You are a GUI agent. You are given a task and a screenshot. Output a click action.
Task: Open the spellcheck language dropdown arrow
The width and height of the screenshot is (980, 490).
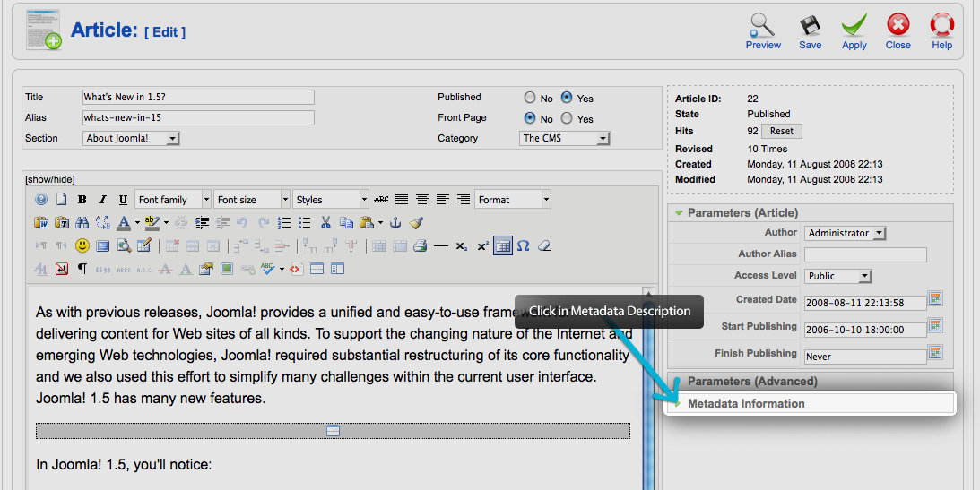click(282, 270)
